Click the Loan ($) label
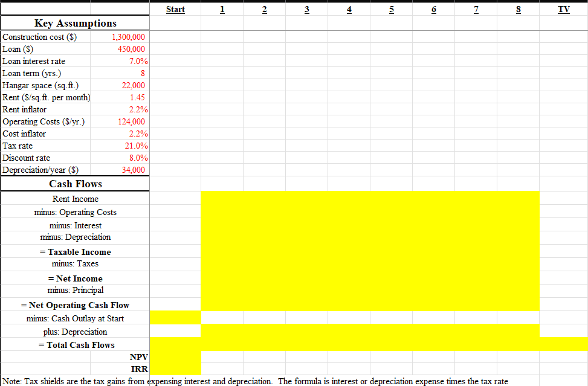Screen dimensions: 588x386 (18, 49)
